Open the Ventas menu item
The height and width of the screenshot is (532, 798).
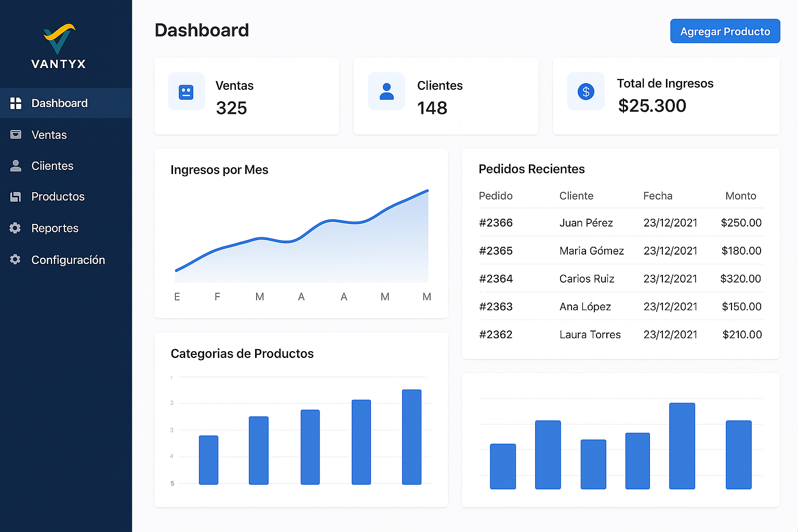tap(49, 135)
